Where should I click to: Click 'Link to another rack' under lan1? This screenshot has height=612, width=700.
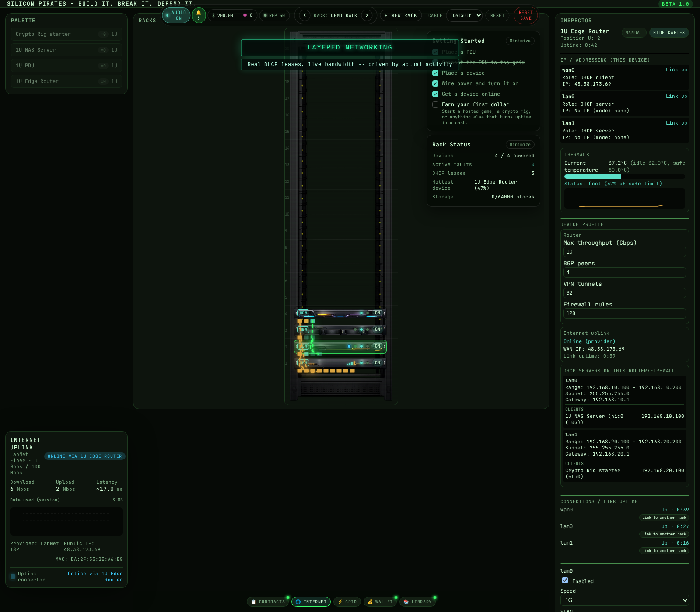(x=664, y=551)
